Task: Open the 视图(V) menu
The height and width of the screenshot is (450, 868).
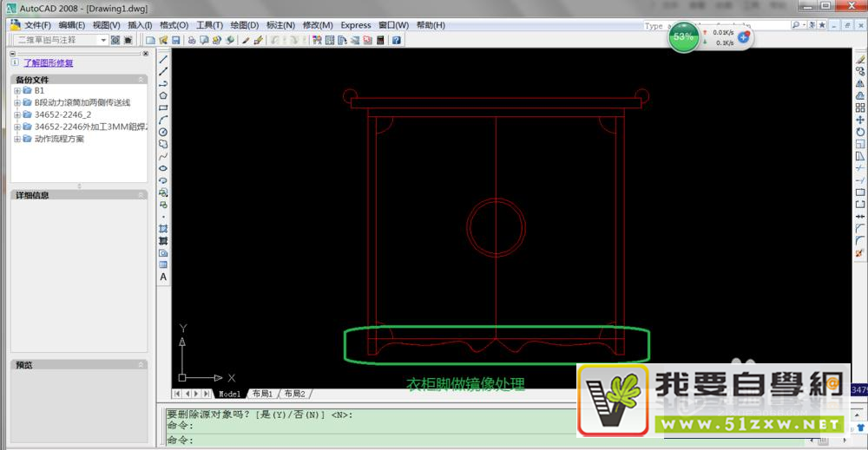Action: 106,25
